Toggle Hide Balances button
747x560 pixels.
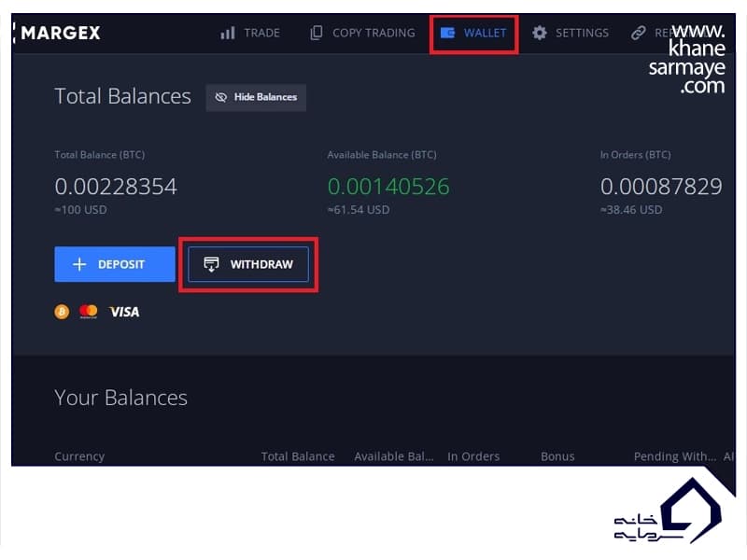[256, 98]
